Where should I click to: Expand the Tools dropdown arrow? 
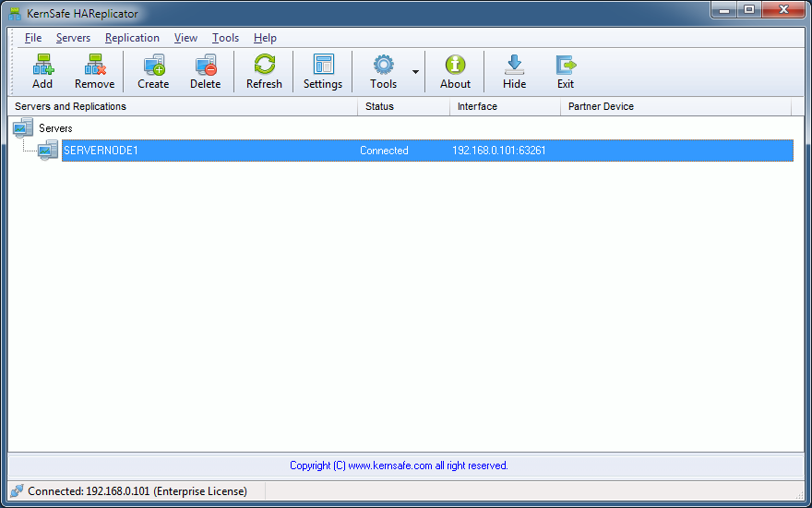[415, 71]
